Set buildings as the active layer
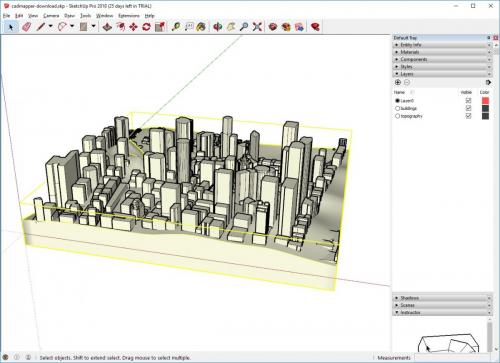This screenshot has height=363, width=500. coord(397,108)
